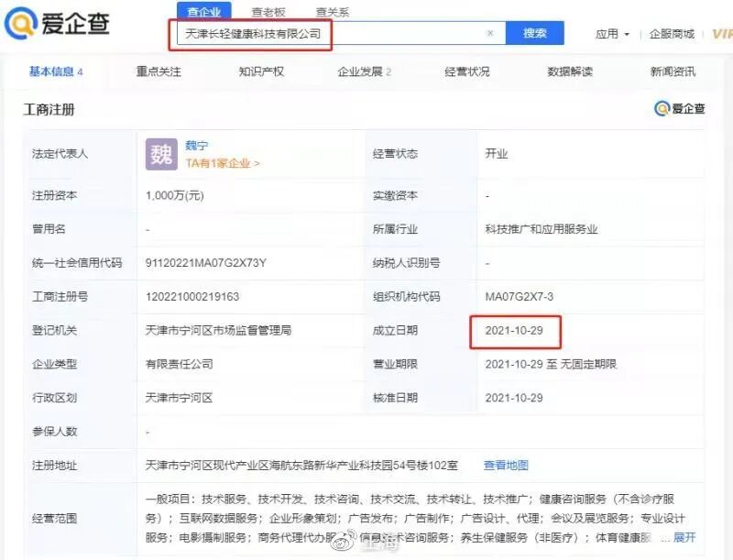Screen dimensions: 733x560
Task: Click the credit code 91120221MA07G2X73Y
Action: (205, 263)
